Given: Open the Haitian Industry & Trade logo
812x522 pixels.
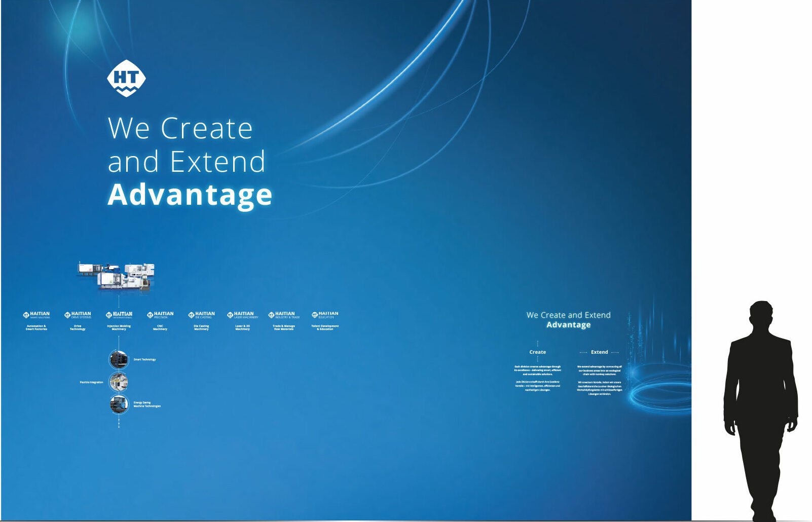Looking at the screenshot, I should pos(284,315).
